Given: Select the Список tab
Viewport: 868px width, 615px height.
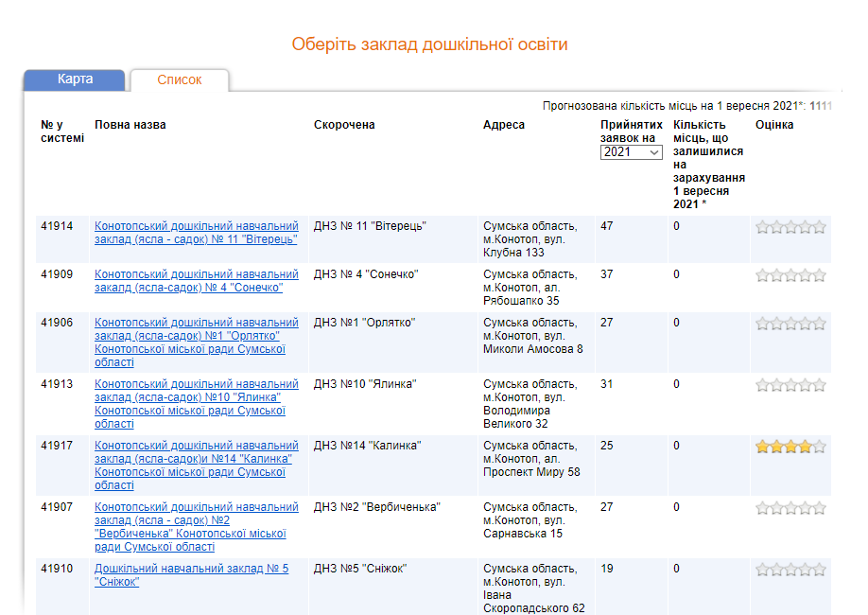Looking at the screenshot, I should pyautogui.click(x=180, y=79).
